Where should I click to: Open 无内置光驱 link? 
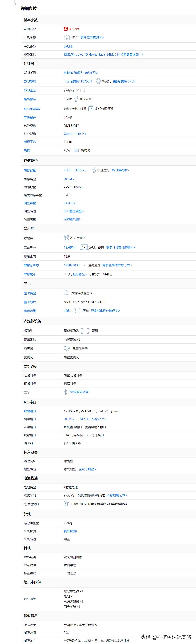click(72, 219)
